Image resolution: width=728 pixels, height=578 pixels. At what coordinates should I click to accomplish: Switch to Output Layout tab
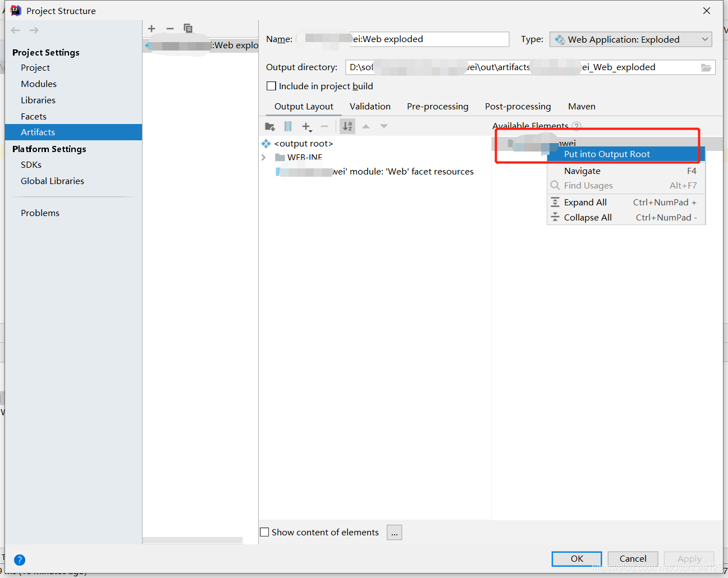(304, 107)
